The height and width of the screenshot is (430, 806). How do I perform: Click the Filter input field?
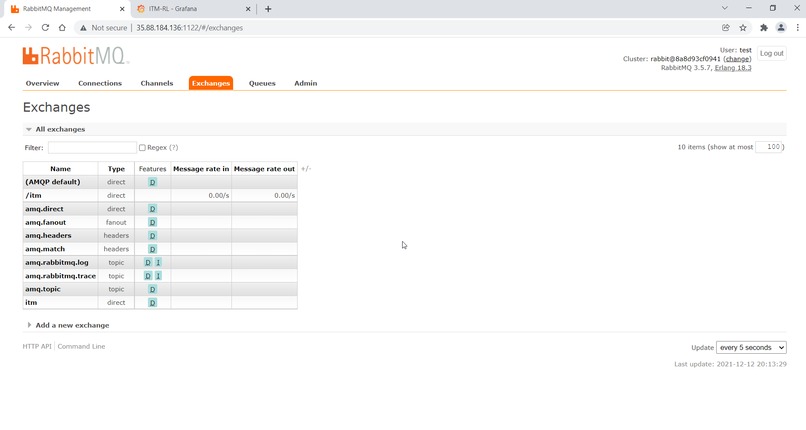92,147
